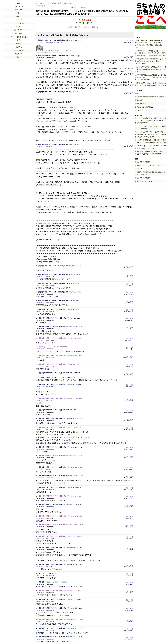Open the image thumbnail attached to post 1

40,47
